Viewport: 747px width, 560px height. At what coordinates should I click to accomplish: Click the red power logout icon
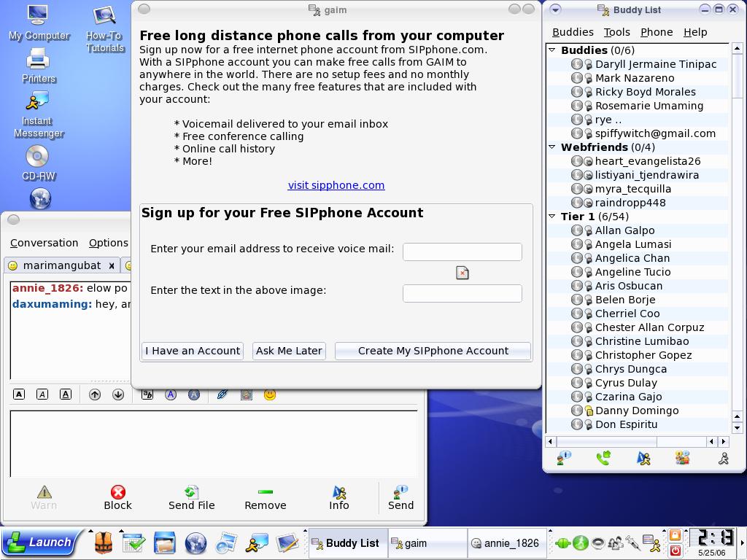click(x=676, y=551)
